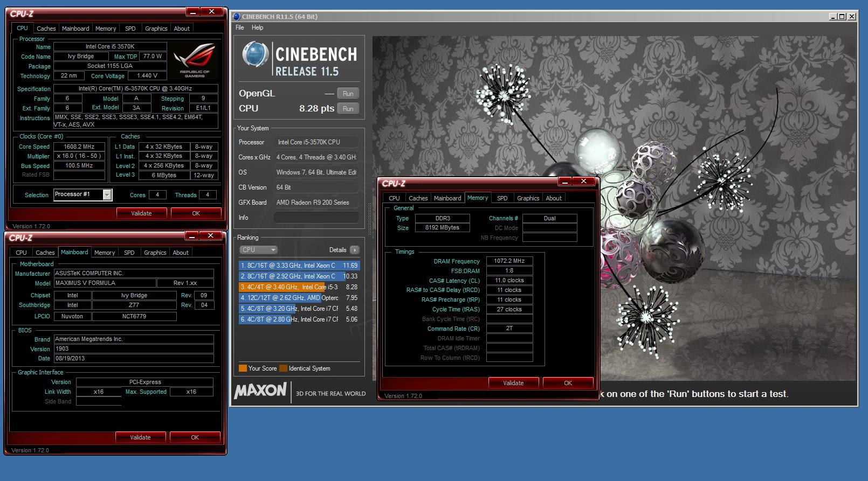Click the orange Your Score legend swatch
The height and width of the screenshot is (481, 868).
pos(243,368)
